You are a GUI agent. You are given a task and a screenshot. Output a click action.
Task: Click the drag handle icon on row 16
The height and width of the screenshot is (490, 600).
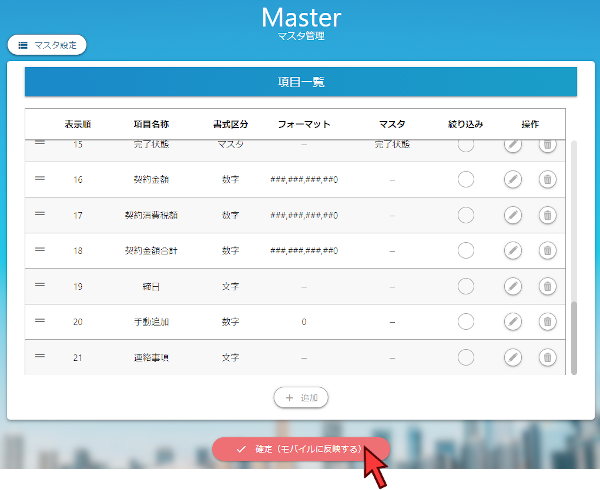click(40, 179)
